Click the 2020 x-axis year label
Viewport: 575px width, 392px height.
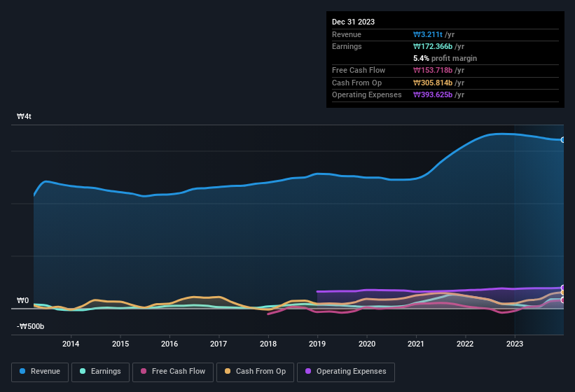366,344
